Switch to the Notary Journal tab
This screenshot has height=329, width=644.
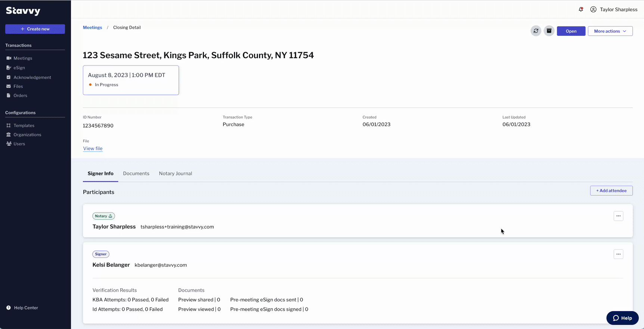176,173
